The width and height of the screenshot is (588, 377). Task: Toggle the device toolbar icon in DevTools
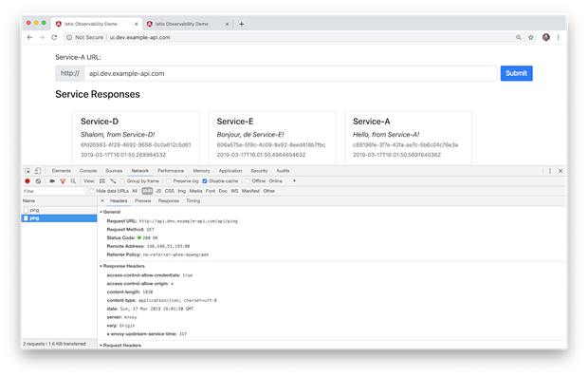pyautogui.click(x=38, y=171)
